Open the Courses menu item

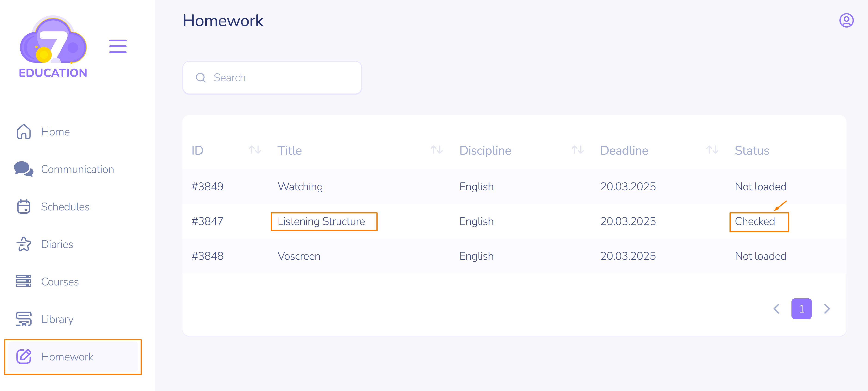pos(60,282)
